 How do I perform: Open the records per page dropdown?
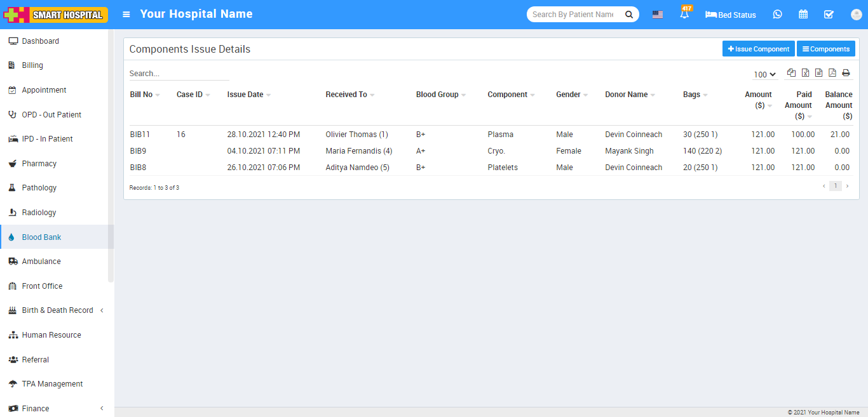click(765, 74)
